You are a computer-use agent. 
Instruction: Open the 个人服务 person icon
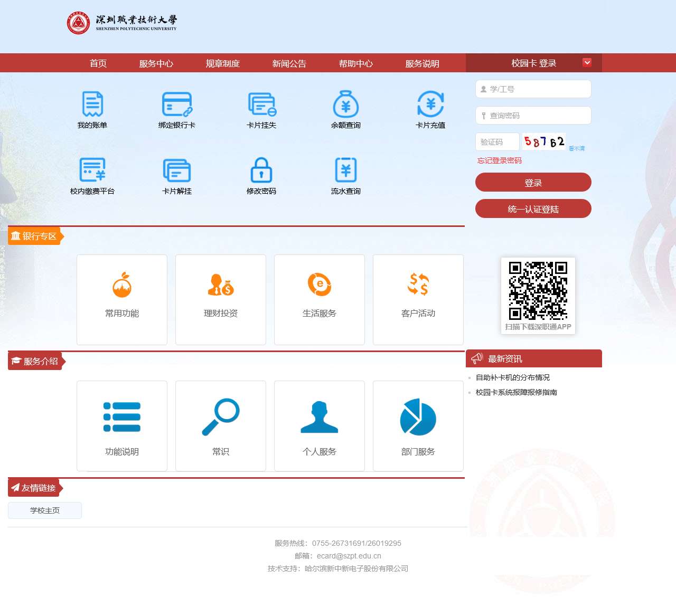tap(320, 417)
